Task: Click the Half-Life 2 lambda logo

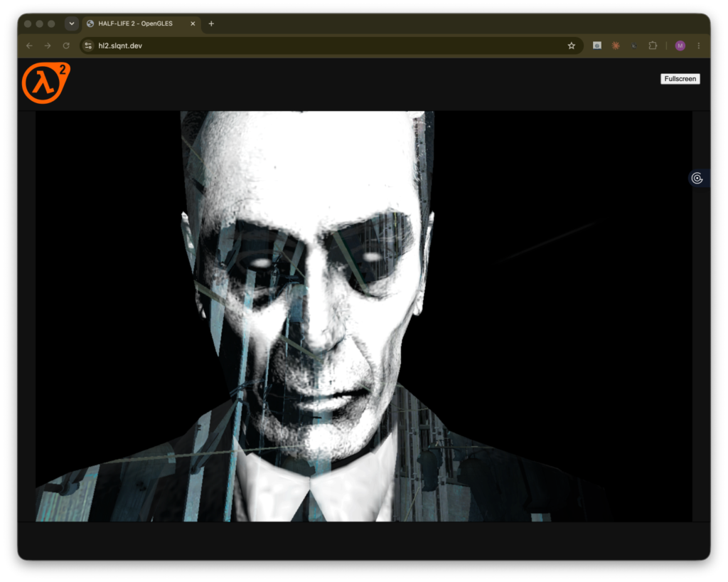Action: point(45,83)
